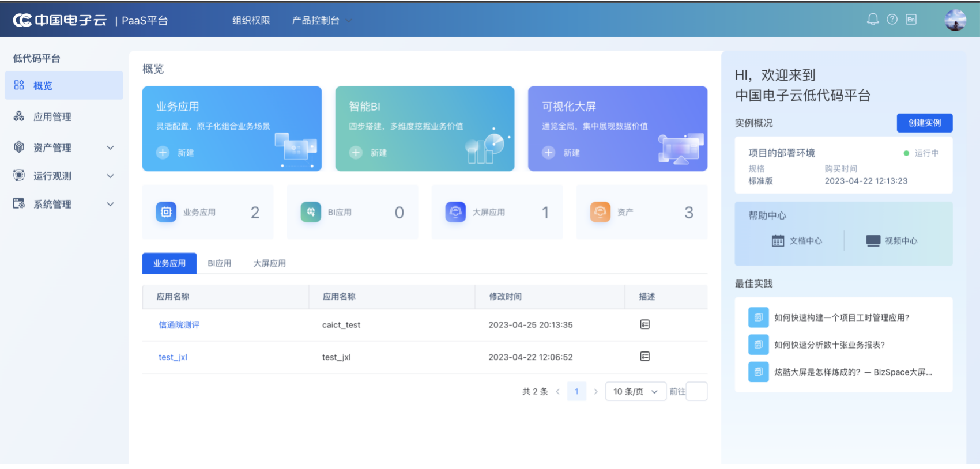Click the orange 资产 count icon

click(x=600, y=212)
